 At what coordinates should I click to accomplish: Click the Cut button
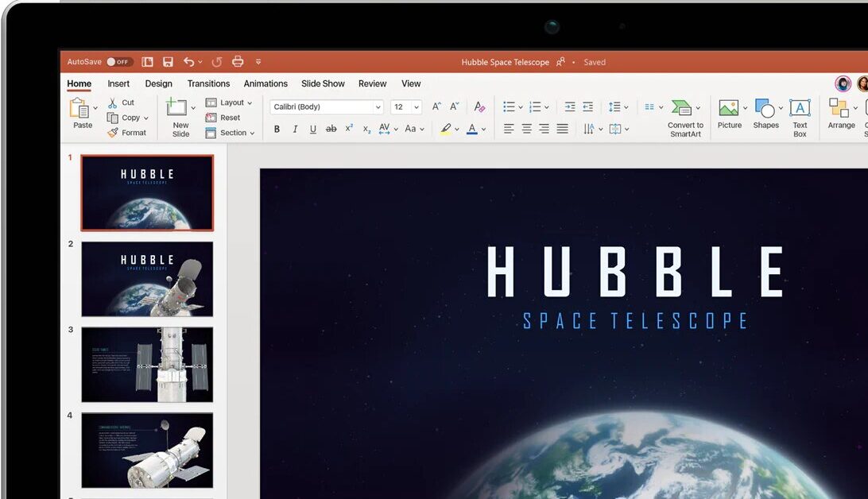[x=121, y=103]
